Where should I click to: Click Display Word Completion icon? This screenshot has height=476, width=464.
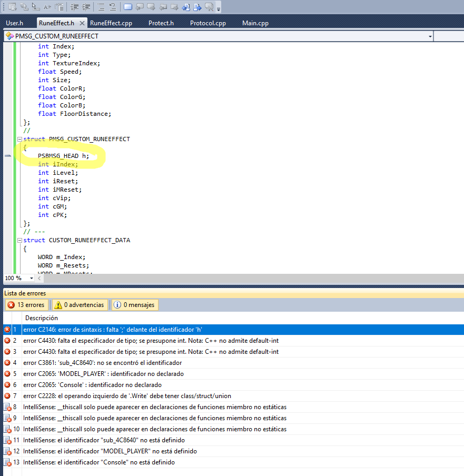[x=47, y=7]
